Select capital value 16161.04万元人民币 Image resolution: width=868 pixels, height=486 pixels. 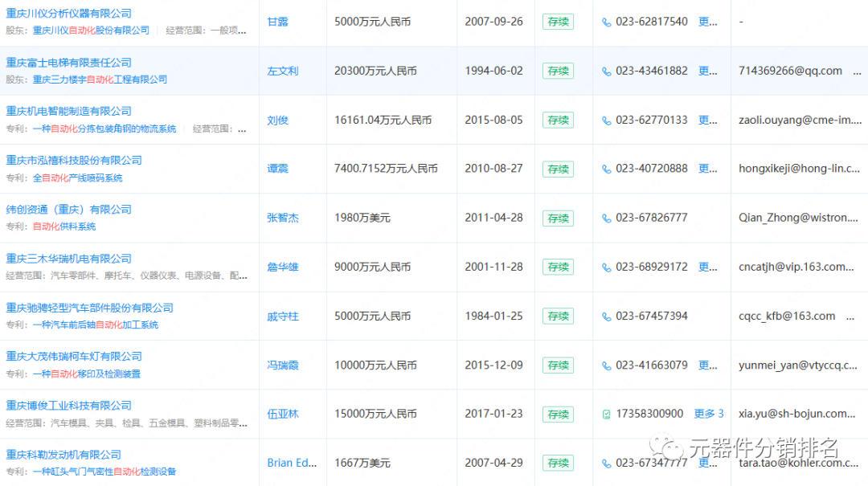click(x=383, y=120)
